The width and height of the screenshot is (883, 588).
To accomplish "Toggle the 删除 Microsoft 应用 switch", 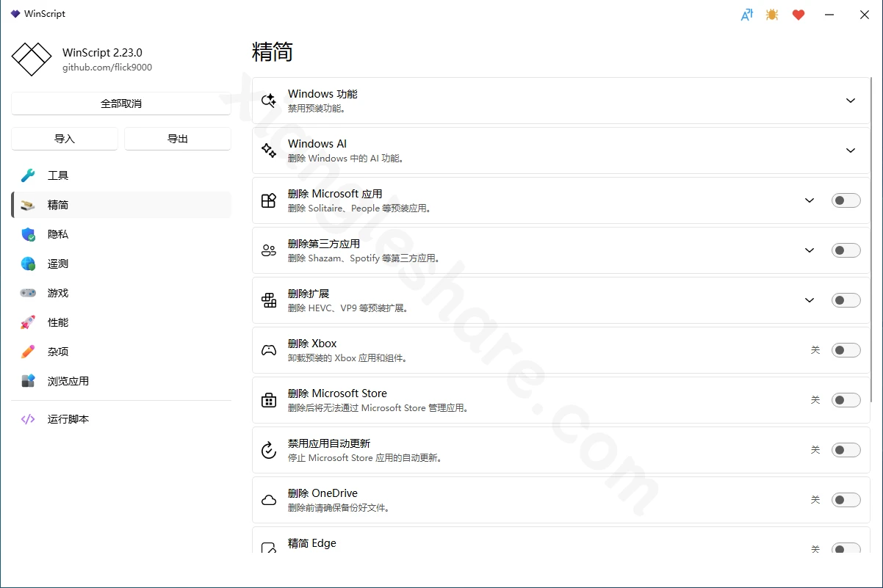I will click(x=846, y=200).
